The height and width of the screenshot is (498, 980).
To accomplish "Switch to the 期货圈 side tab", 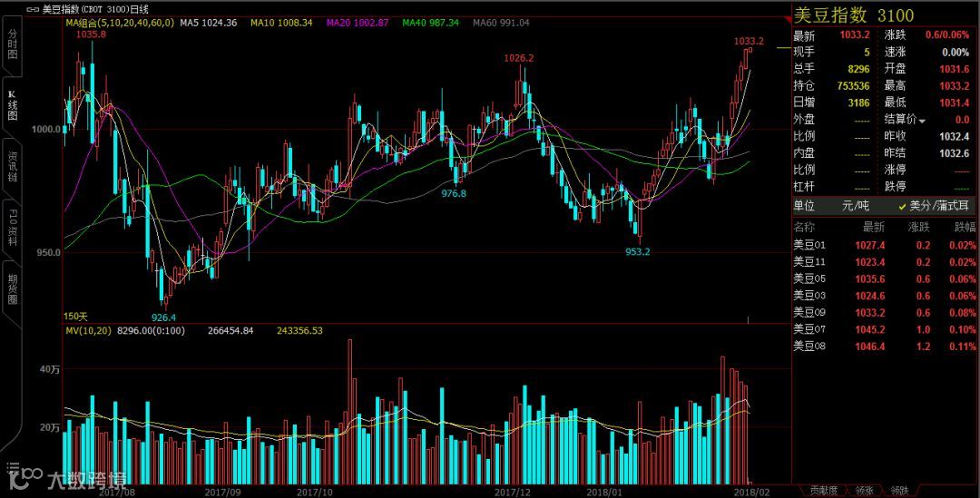I will point(13,289).
